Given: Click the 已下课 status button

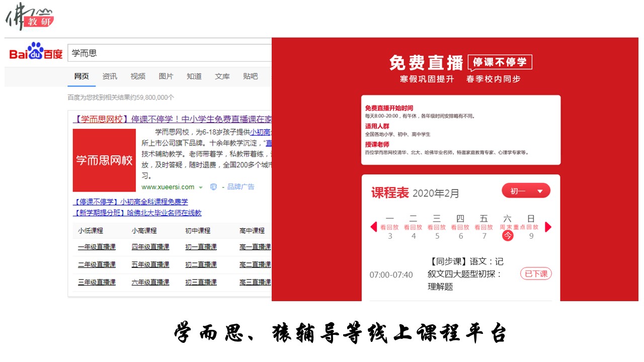Looking at the screenshot, I should (x=536, y=274).
